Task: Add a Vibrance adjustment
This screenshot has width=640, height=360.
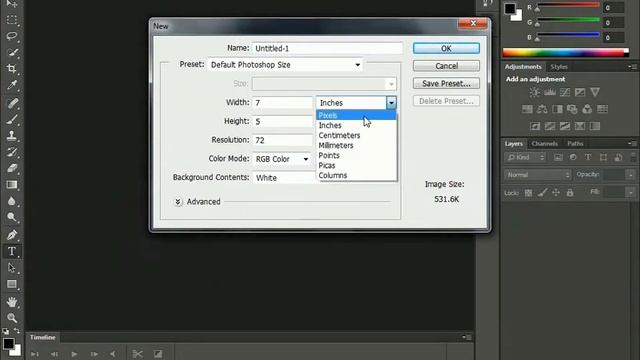Action: click(x=595, y=92)
